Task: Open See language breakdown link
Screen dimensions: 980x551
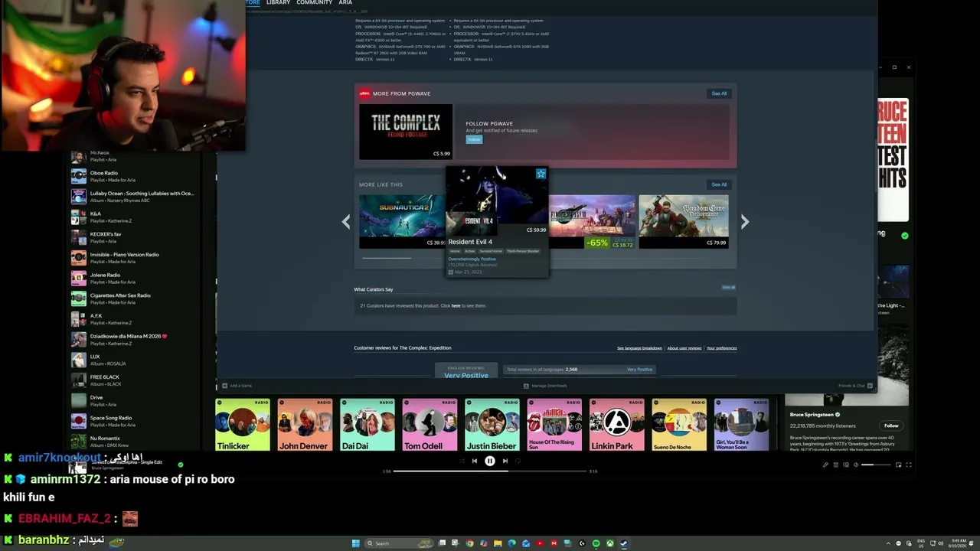Action: (x=639, y=348)
